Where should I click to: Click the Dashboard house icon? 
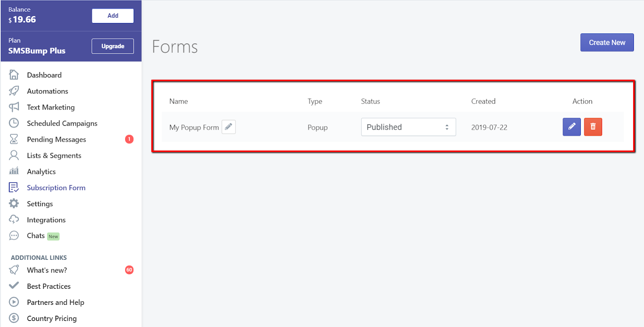[14, 75]
